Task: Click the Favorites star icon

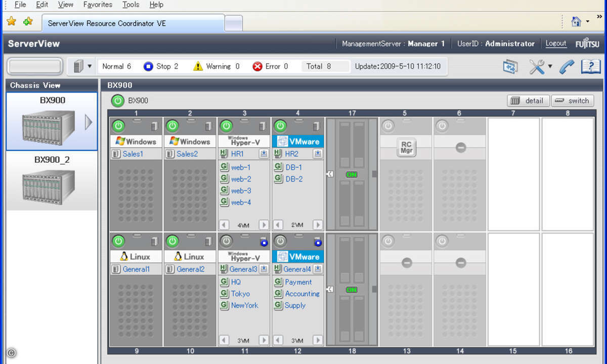Action: pyautogui.click(x=11, y=21)
